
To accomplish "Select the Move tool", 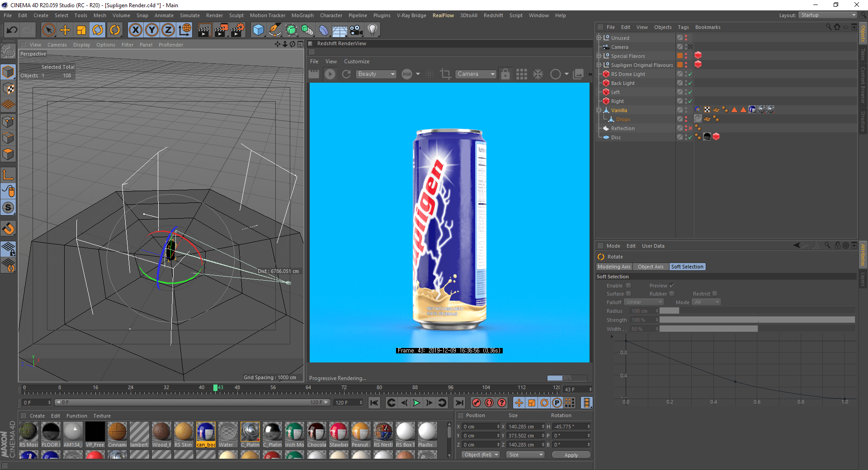I will 65,30.
